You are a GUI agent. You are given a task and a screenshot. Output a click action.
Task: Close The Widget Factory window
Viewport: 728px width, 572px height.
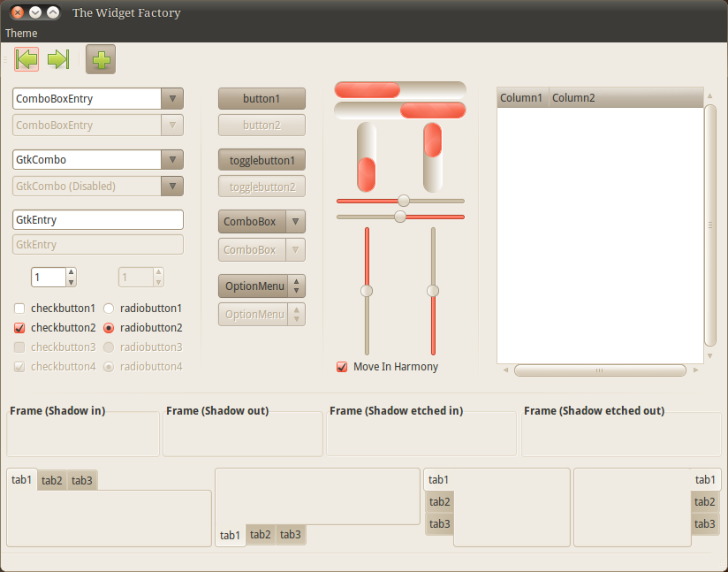click(x=18, y=12)
